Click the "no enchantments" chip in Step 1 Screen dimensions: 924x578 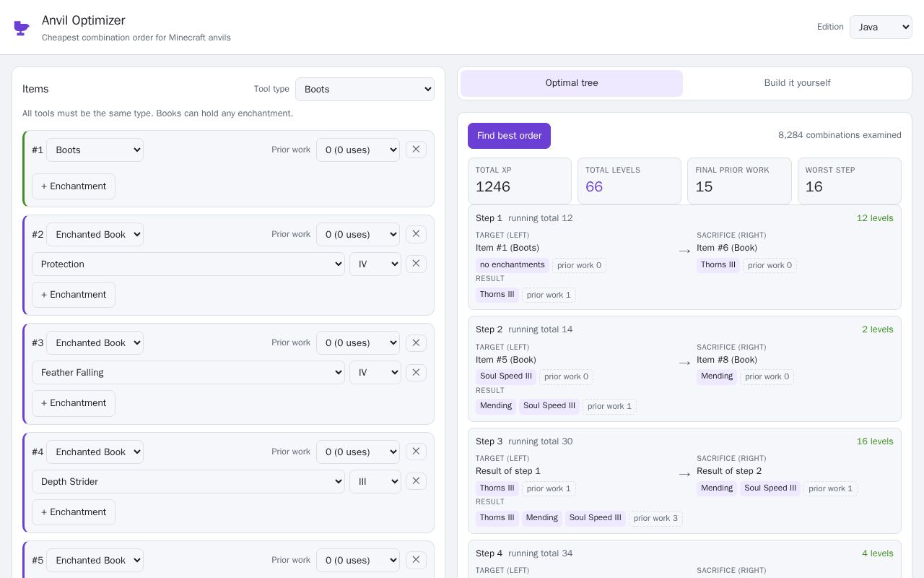tap(513, 265)
